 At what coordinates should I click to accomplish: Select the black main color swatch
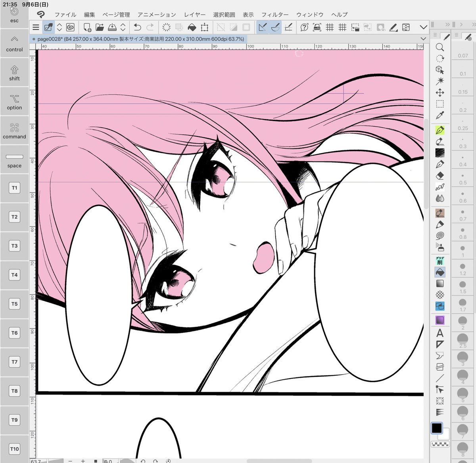[437, 428]
